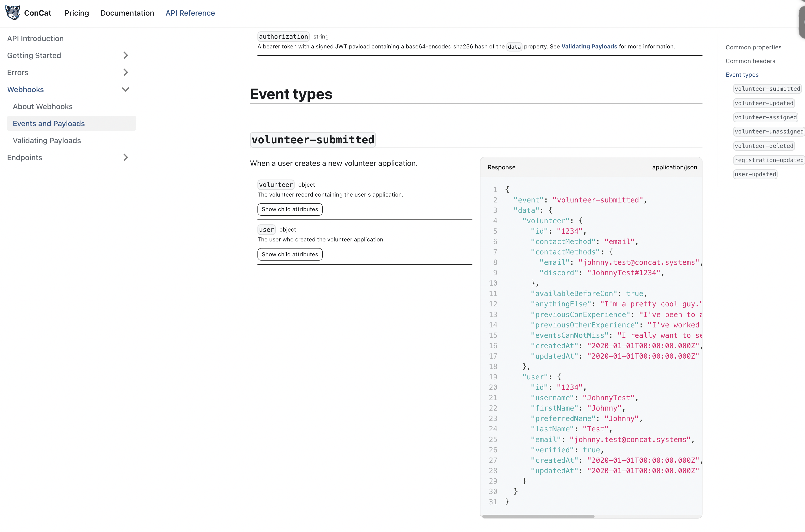Click the response code horizontal scrollbar
Image resolution: width=805 pixels, height=532 pixels.
coord(538,516)
